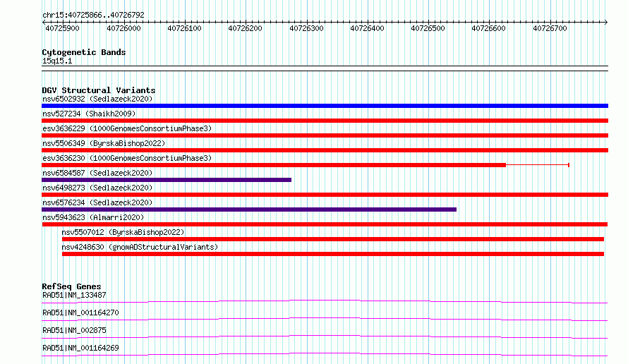Click the magenta RAD51|NM_133487 transcript line
The image size is (628, 364).
pos(325,301)
